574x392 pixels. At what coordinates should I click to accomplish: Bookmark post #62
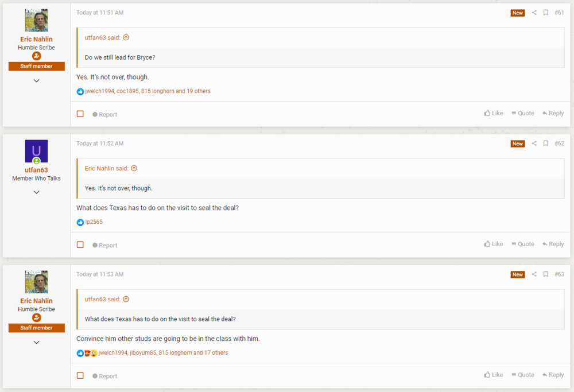(x=546, y=143)
